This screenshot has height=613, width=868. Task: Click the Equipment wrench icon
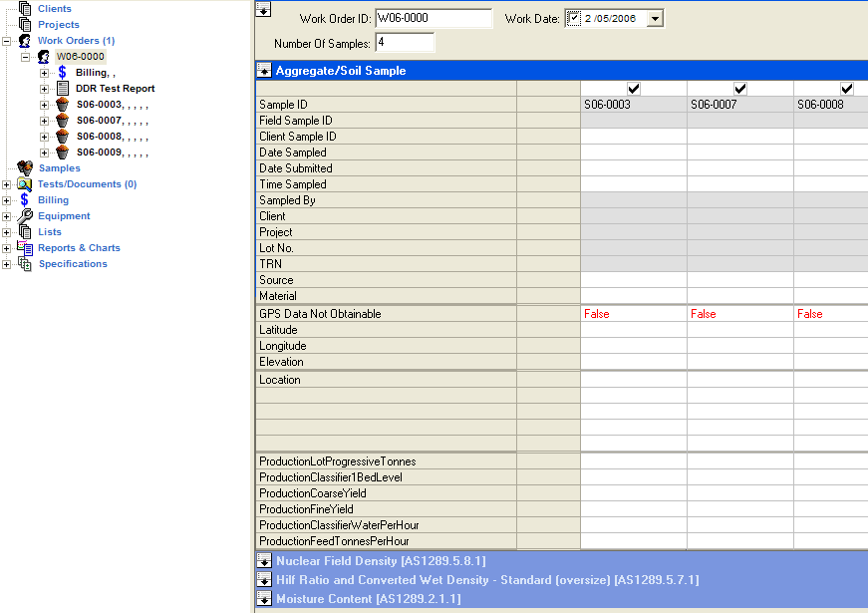pyautogui.click(x=25, y=216)
